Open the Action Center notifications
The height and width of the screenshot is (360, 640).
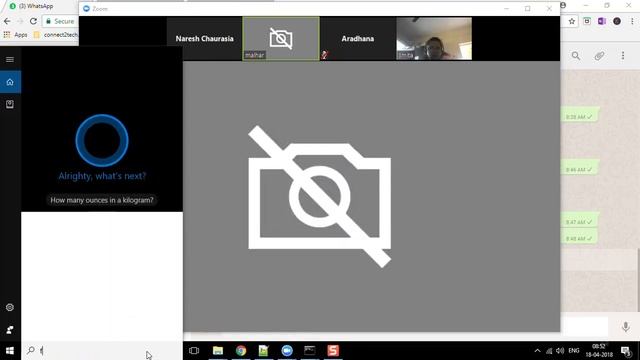click(x=626, y=351)
